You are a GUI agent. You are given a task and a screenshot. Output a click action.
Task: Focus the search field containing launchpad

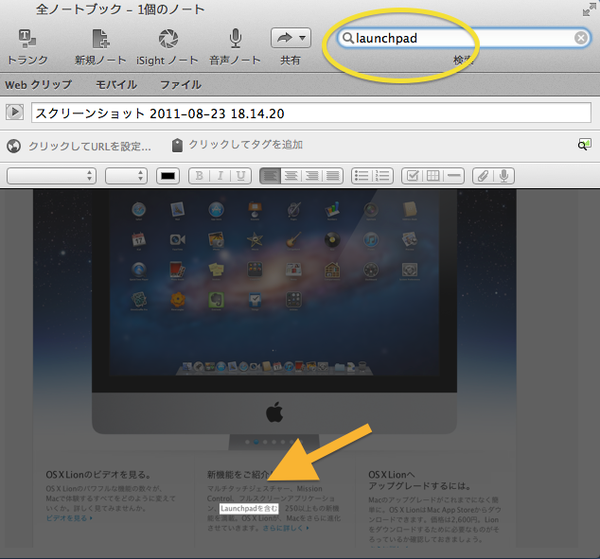click(x=464, y=38)
